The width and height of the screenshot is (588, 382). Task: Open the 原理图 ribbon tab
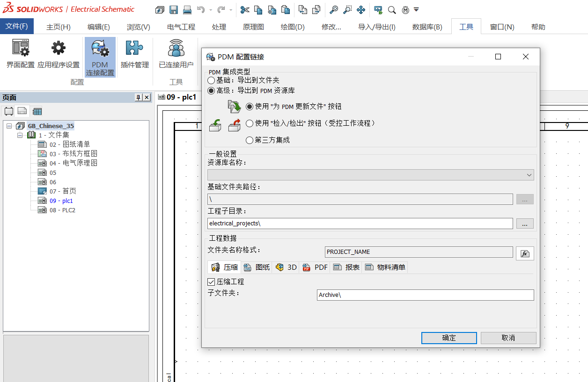click(x=253, y=27)
